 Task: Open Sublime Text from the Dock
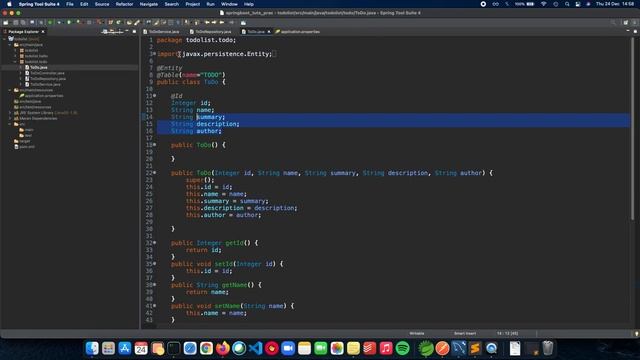pos(475,348)
